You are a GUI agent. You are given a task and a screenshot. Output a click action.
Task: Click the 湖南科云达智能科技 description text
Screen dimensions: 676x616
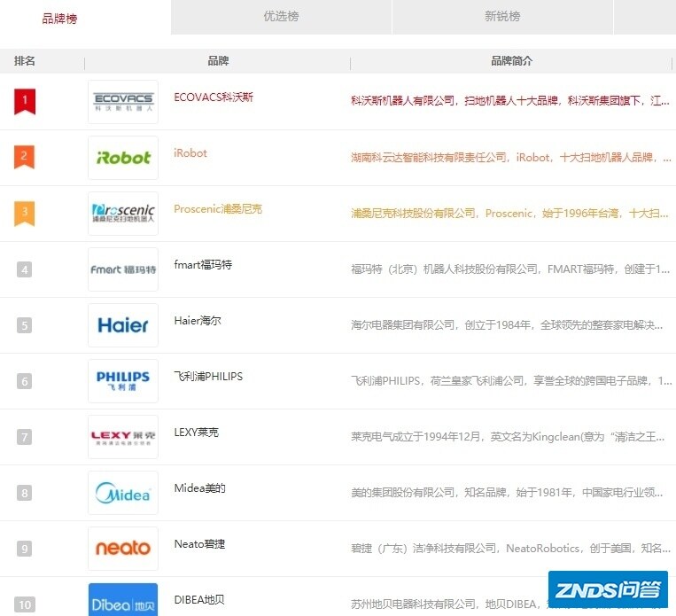(511, 158)
